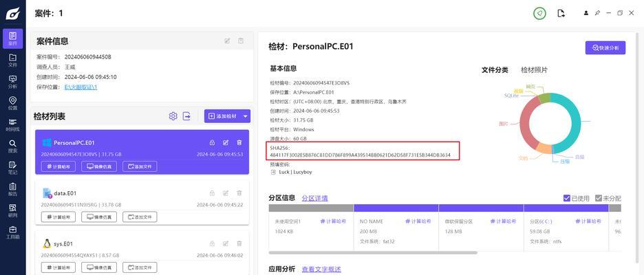Click 计算哈希 for 分区6(C:) partition
This screenshot has width=644, height=275.
pos(588,221)
